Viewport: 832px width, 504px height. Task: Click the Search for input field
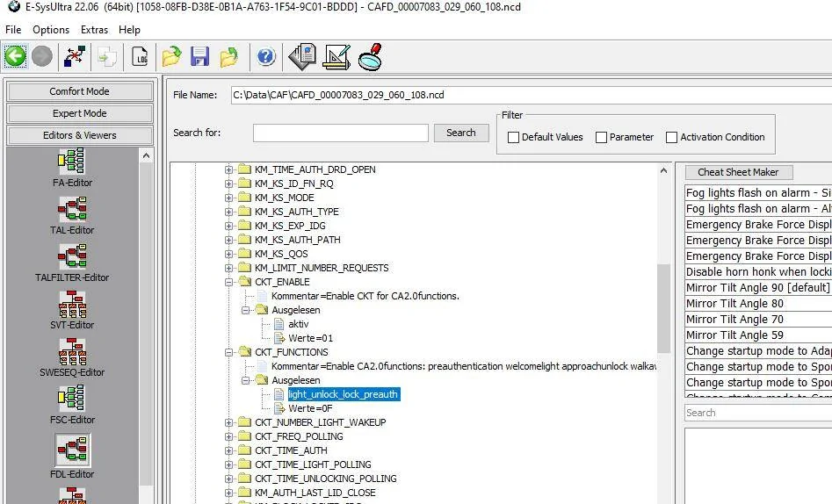(341, 133)
